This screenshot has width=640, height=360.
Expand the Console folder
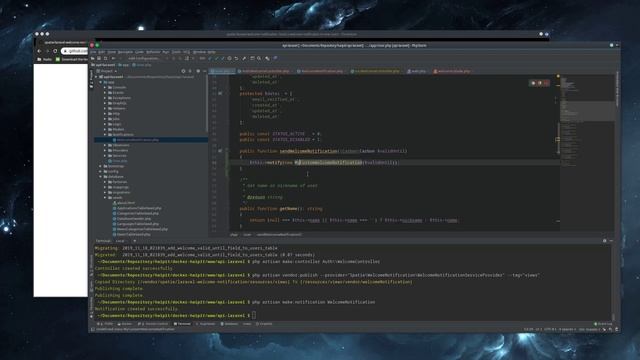click(105, 87)
